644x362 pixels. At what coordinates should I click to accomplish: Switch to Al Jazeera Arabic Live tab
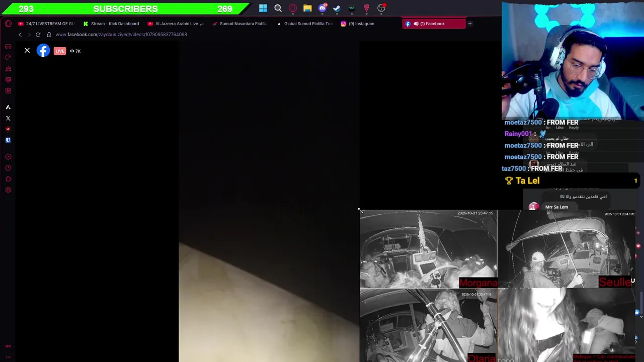click(176, 24)
